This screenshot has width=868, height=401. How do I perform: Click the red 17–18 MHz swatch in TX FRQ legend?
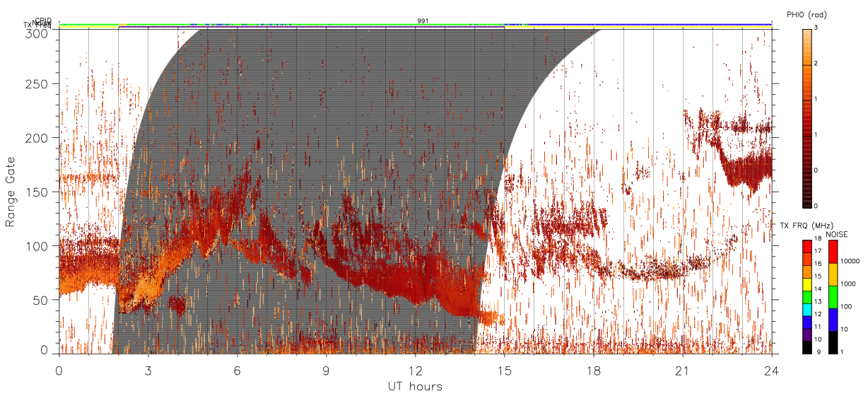coord(807,247)
